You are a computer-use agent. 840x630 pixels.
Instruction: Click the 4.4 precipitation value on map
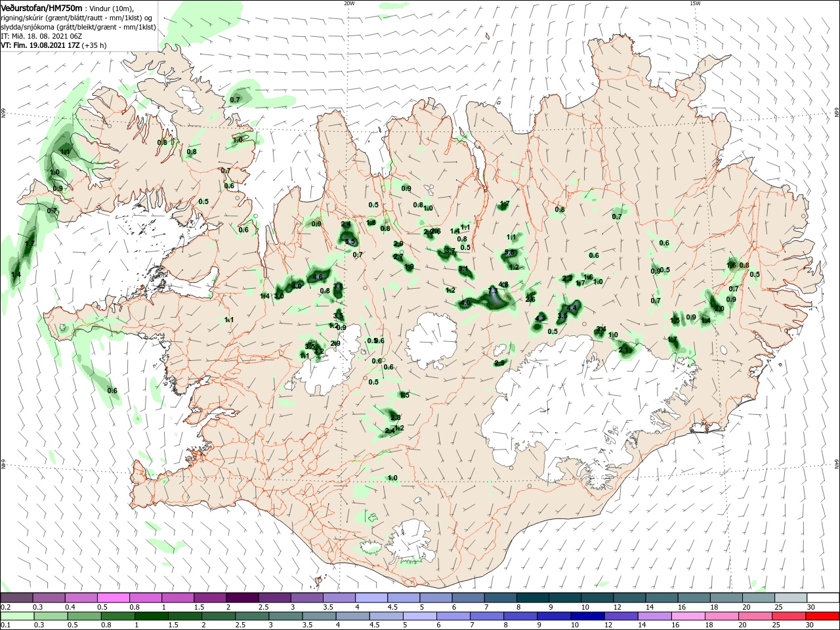[x=572, y=308]
